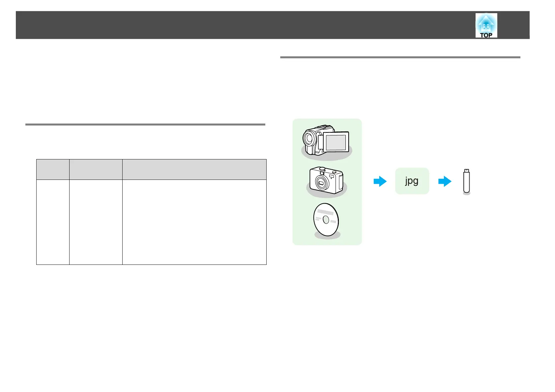The image size is (555, 392).
Task: Click the wide third table header cell
Action: [x=194, y=169]
